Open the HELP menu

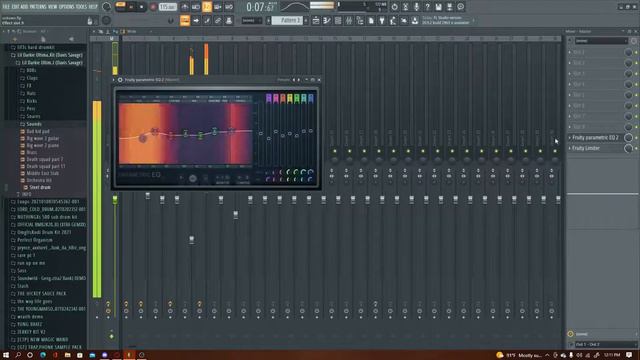[x=93, y=7]
